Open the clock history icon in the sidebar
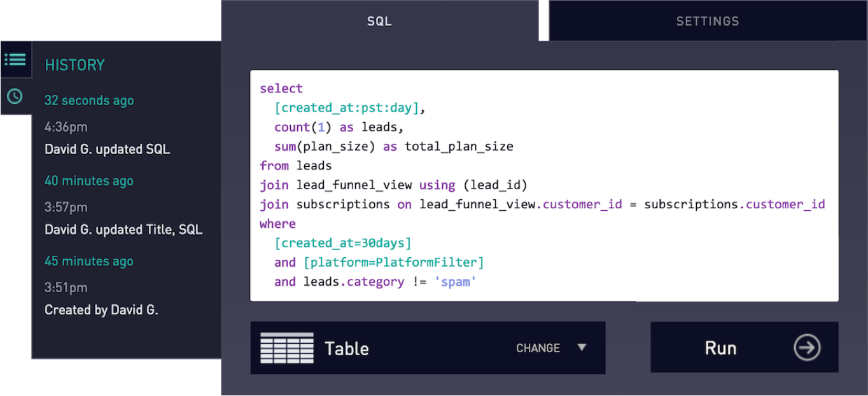 (x=15, y=96)
